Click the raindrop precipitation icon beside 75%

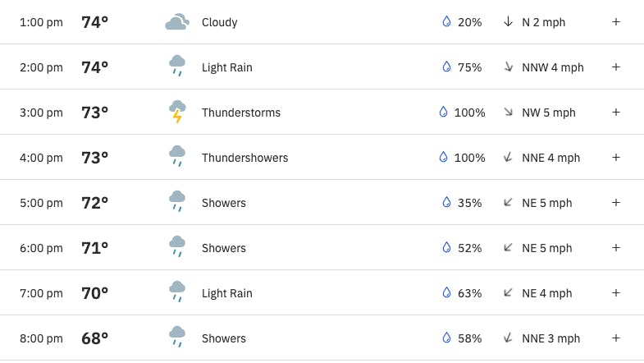(x=446, y=67)
